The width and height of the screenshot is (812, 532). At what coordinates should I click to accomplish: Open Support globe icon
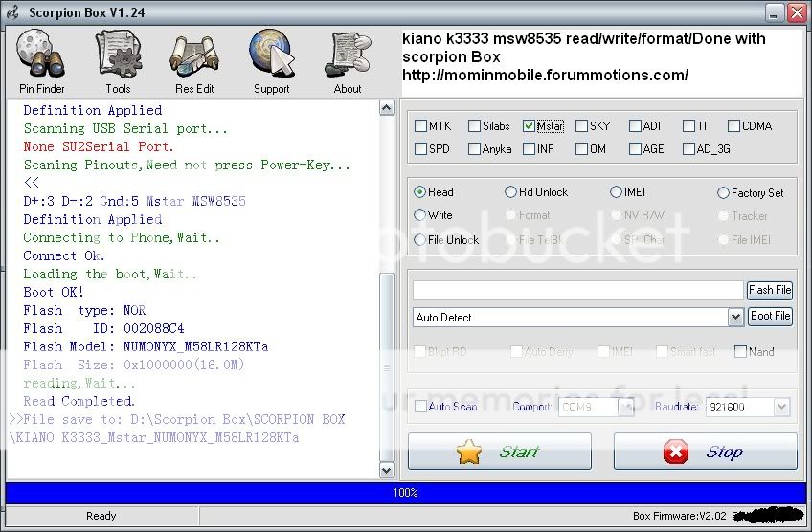coord(271,62)
